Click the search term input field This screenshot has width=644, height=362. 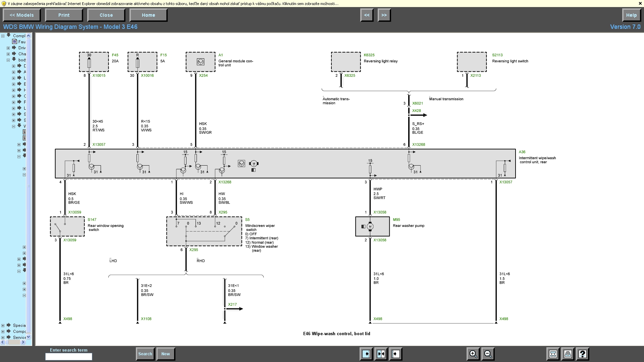click(x=69, y=357)
